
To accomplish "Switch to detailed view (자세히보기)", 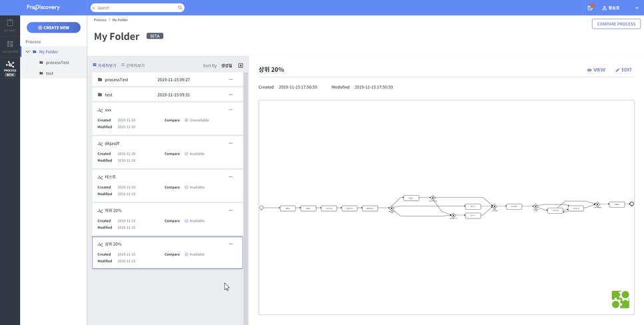I will pyautogui.click(x=105, y=65).
